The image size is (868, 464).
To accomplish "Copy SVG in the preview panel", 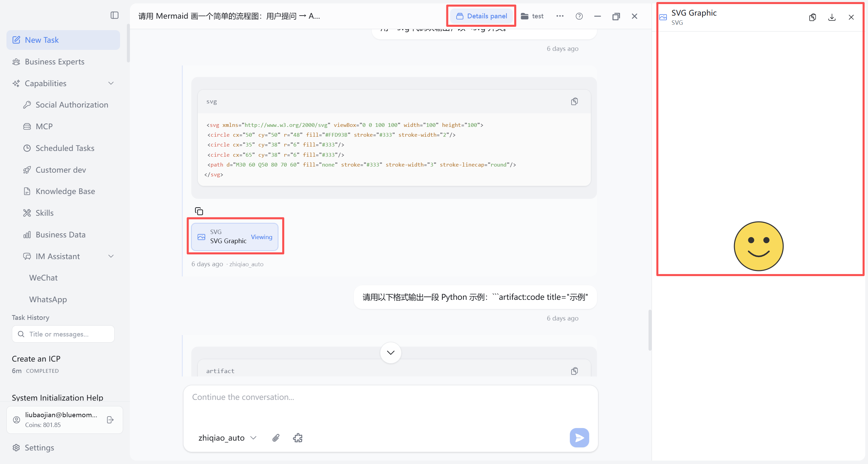I will pyautogui.click(x=812, y=17).
